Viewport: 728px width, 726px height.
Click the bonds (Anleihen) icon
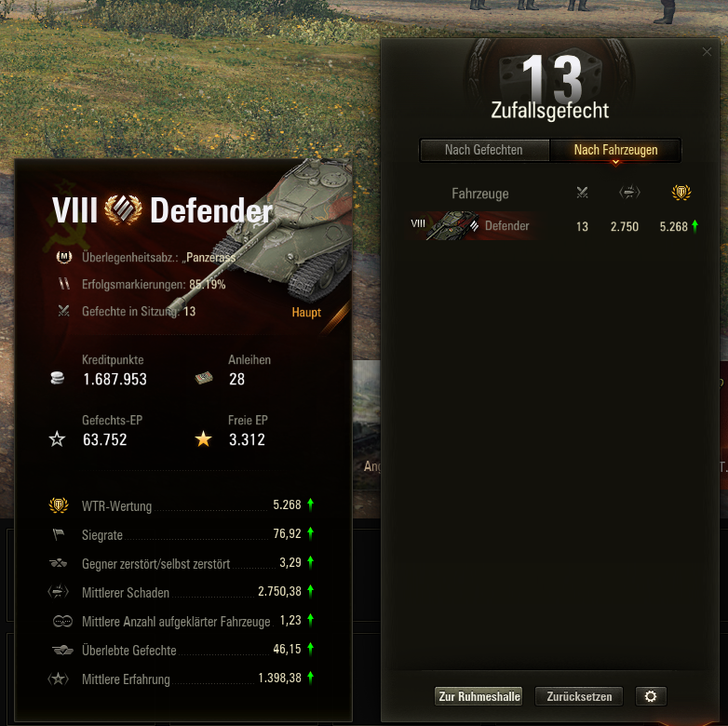click(x=204, y=378)
